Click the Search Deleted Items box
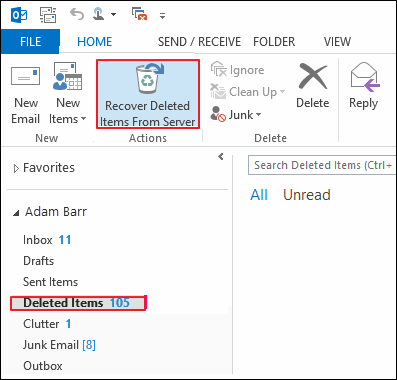The height and width of the screenshot is (380, 397). (x=322, y=165)
